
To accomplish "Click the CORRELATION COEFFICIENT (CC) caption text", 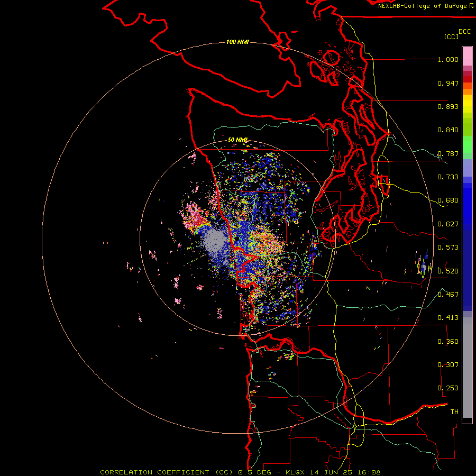I will 167,472.
